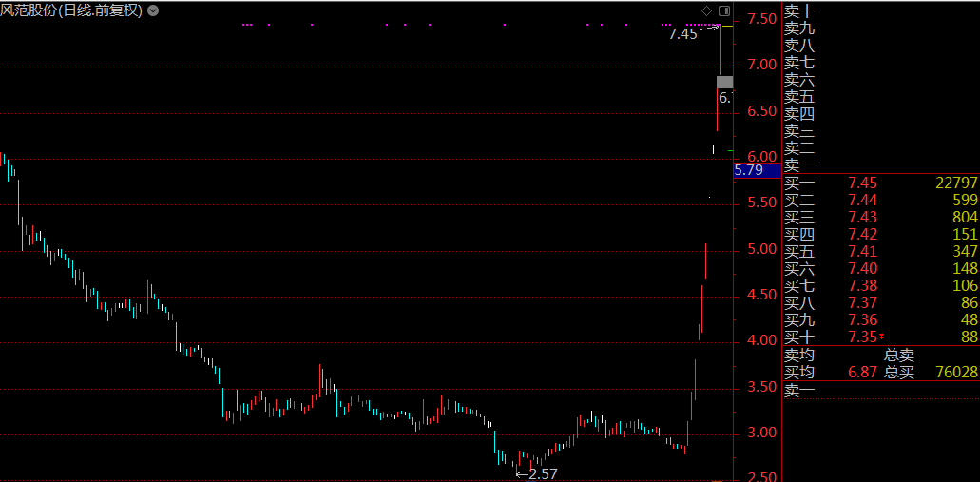
Task: Toggle the side panel layout icon
Action: [x=723, y=10]
